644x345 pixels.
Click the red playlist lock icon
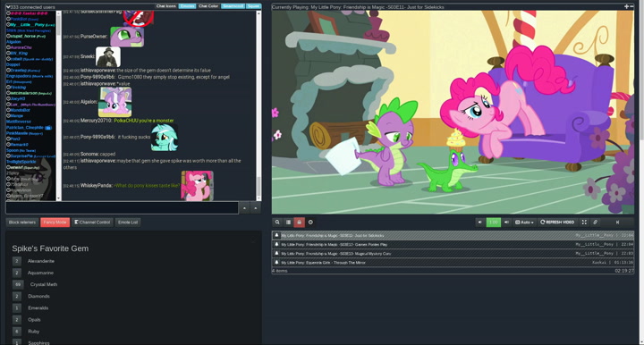(x=299, y=222)
